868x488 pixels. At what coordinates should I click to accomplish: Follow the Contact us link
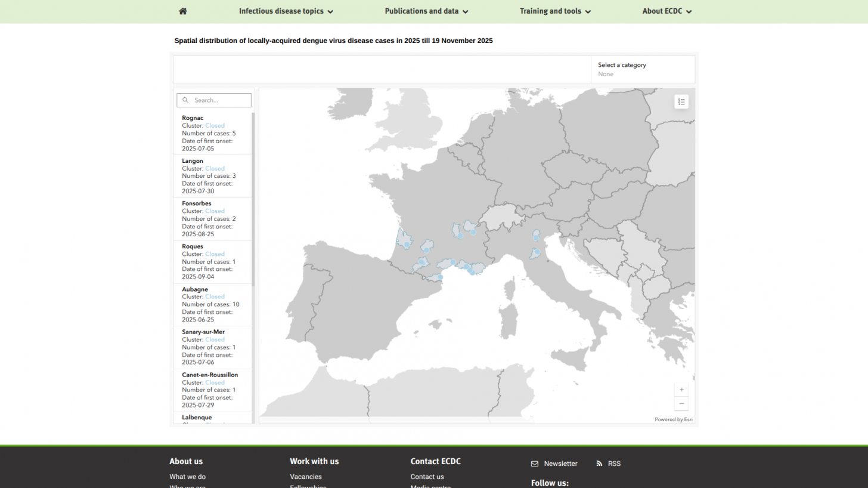pyautogui.click(x=427, y=477)
